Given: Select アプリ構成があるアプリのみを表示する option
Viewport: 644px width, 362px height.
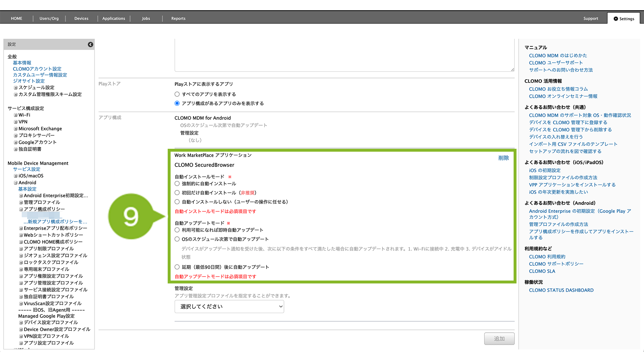Looking at the screenshot, I should pos(177,103).
